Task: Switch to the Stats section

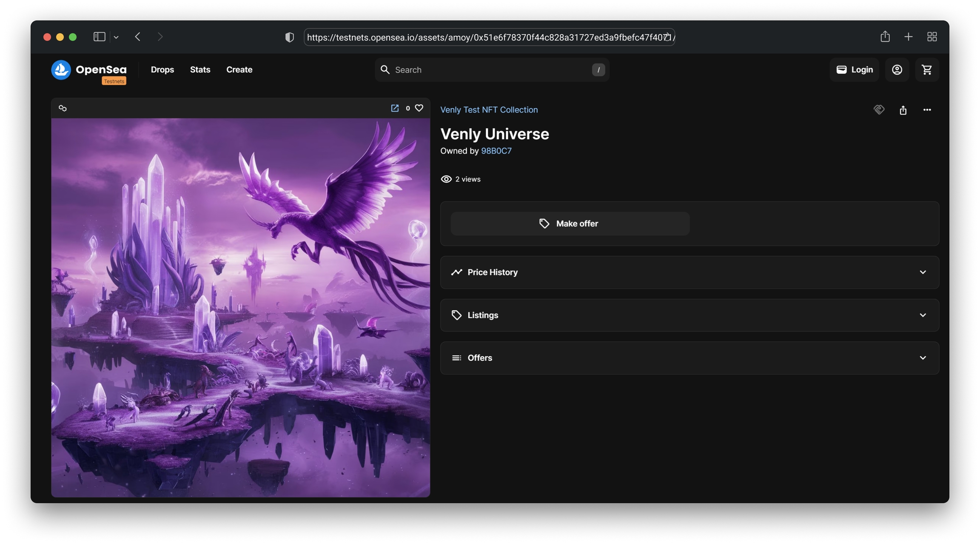Action: coord(200,69)
